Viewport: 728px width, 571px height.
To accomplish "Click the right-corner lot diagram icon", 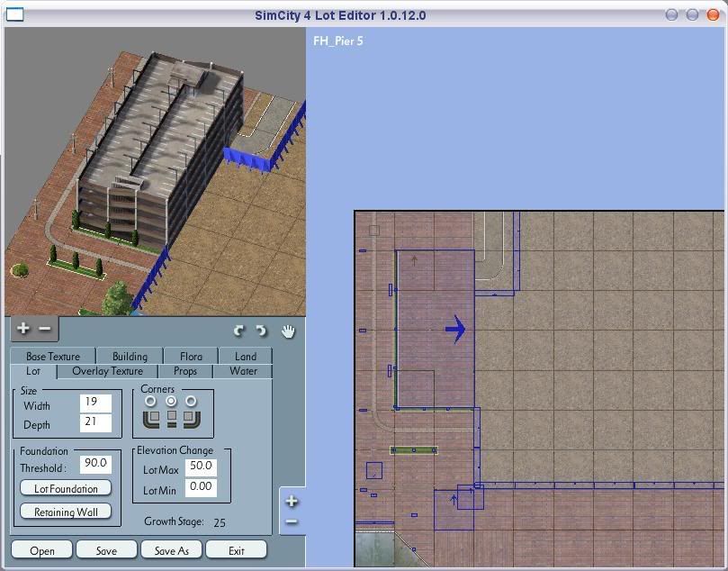I will tap(193, 419).
